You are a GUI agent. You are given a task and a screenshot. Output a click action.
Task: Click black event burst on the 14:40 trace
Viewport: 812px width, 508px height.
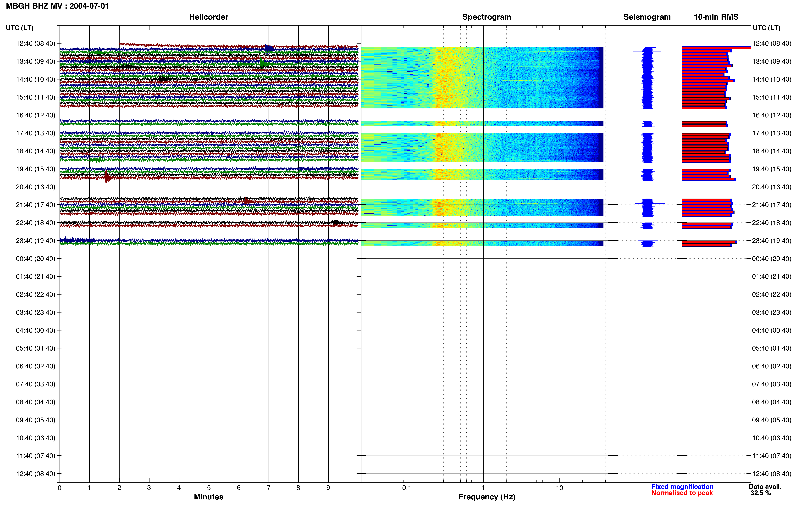pos(163,79)
